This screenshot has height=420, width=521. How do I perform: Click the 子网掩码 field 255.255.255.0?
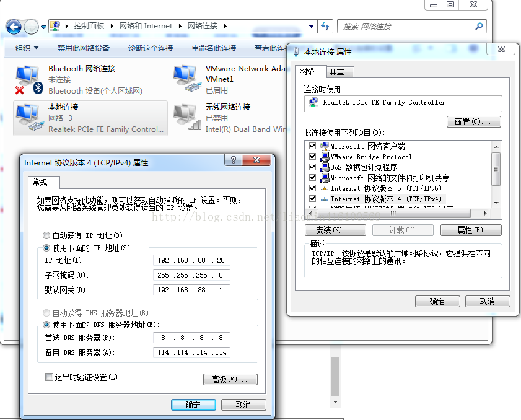(191, 275)
